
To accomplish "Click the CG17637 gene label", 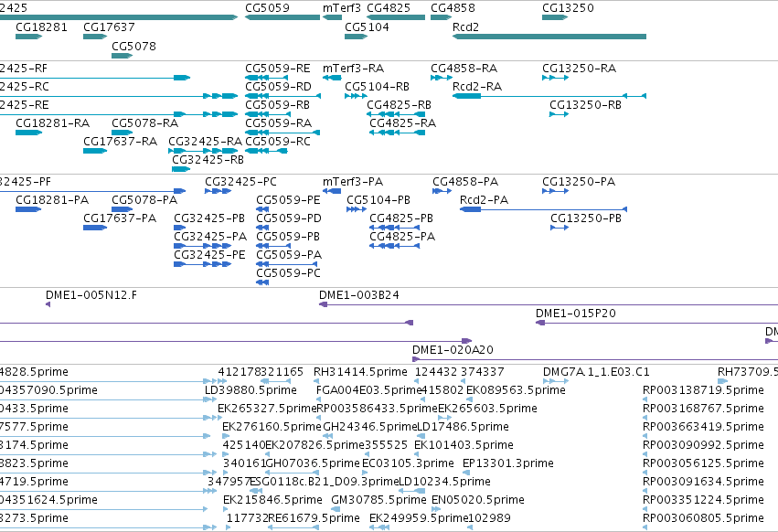I will point(109,27).
